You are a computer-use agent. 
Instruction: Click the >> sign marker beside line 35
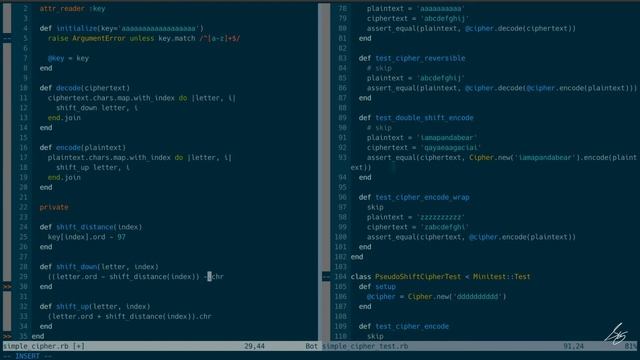(7, 336)
